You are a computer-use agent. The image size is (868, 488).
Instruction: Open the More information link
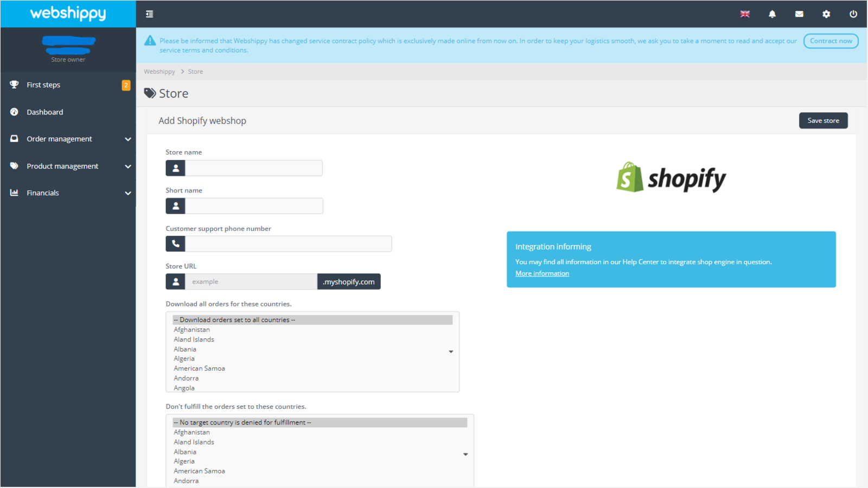pos(542,274)
